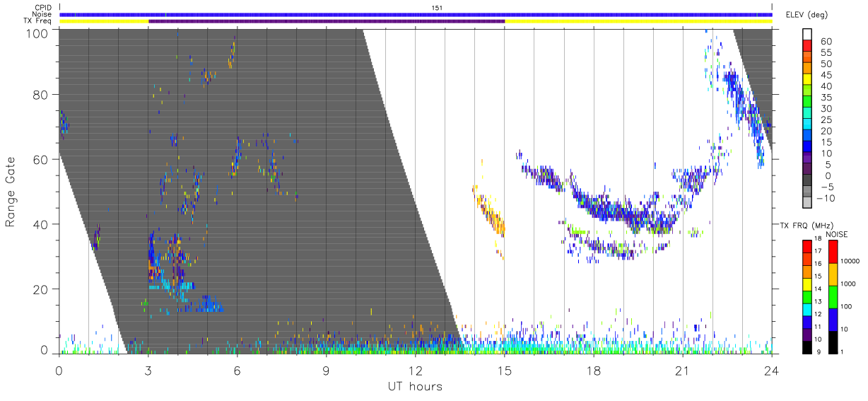Viewport: 868px width, 401px height.
Task: Click the NOISE legend label 1000
Action: click(848, 284)
